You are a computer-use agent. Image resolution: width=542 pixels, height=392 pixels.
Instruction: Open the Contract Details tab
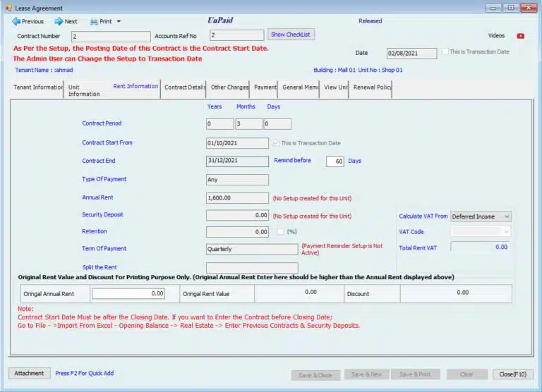click(x=184, y=87)
